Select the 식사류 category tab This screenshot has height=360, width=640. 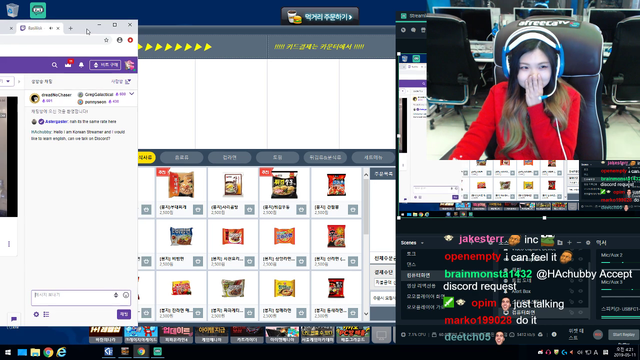(x=146, y=157)
